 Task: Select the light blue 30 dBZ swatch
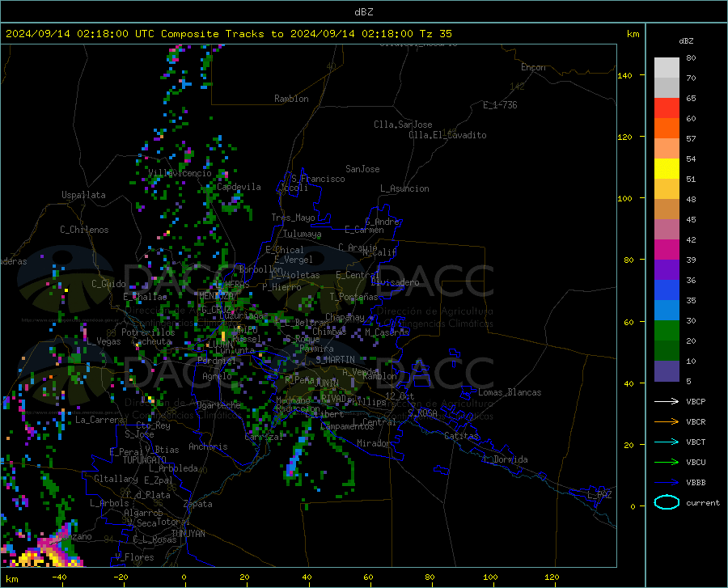point(667,311)
